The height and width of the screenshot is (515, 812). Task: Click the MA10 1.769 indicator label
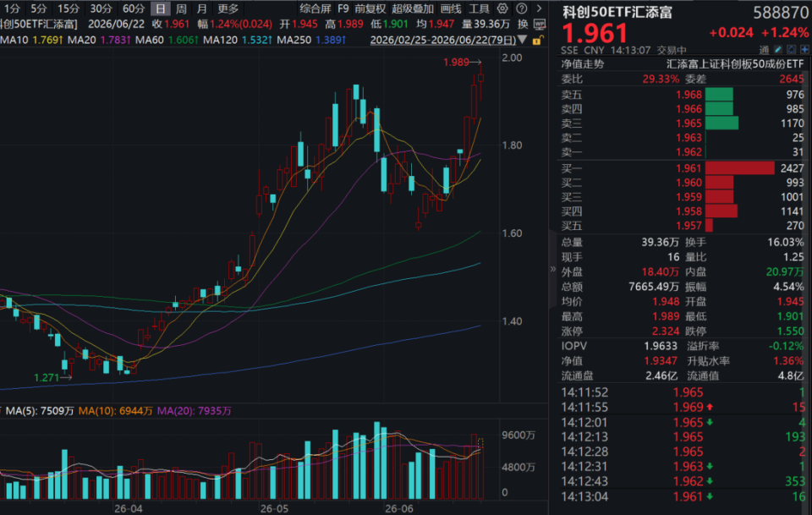[31, 40]
